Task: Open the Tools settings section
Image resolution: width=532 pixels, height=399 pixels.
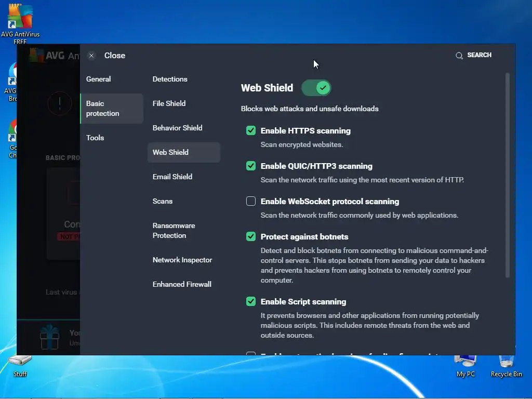Action: pos(95,138)
